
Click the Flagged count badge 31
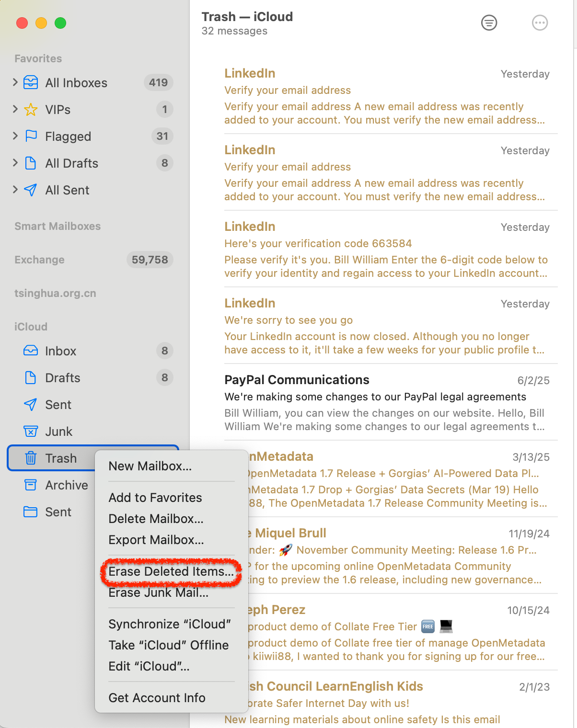pyautogui.click(x=162, y=136)
